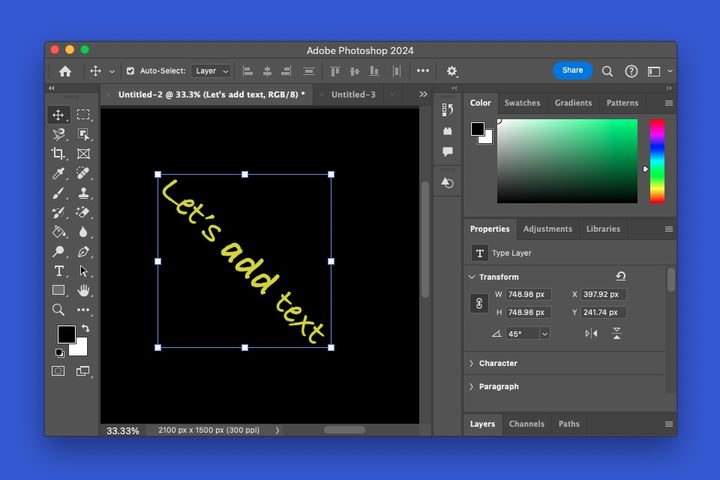Switch to the Gradients tab
The image size is (720, 480).
point(573,103)
